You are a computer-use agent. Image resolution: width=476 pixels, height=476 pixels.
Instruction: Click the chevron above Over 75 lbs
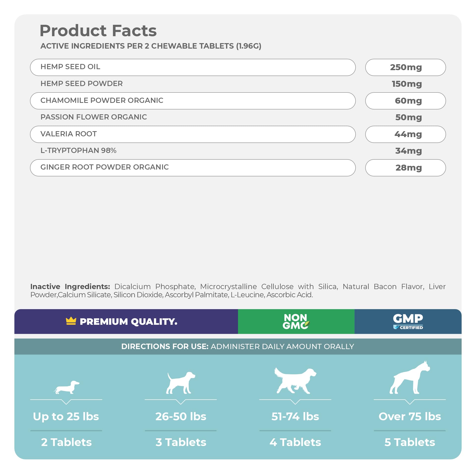(410, 402)
